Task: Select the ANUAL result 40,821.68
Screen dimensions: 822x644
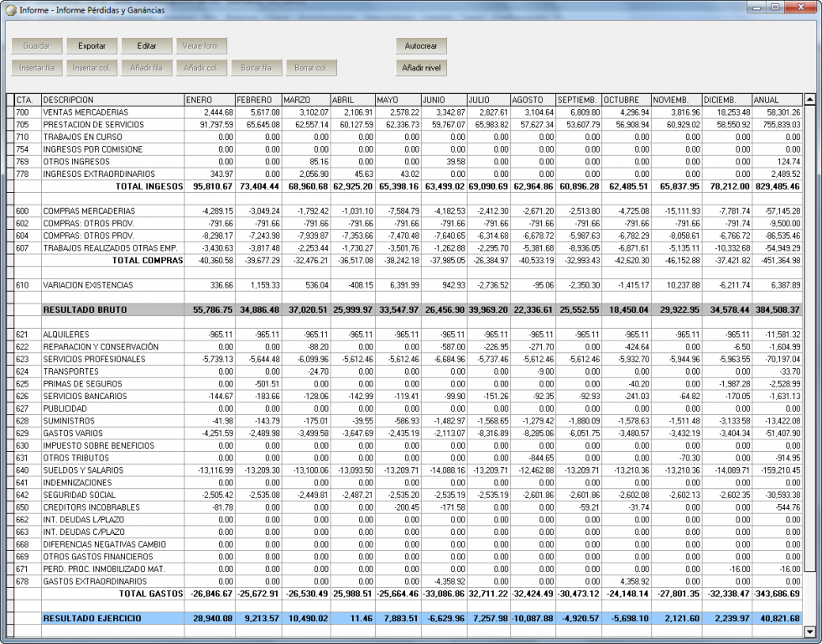Action: pos(777,618)
